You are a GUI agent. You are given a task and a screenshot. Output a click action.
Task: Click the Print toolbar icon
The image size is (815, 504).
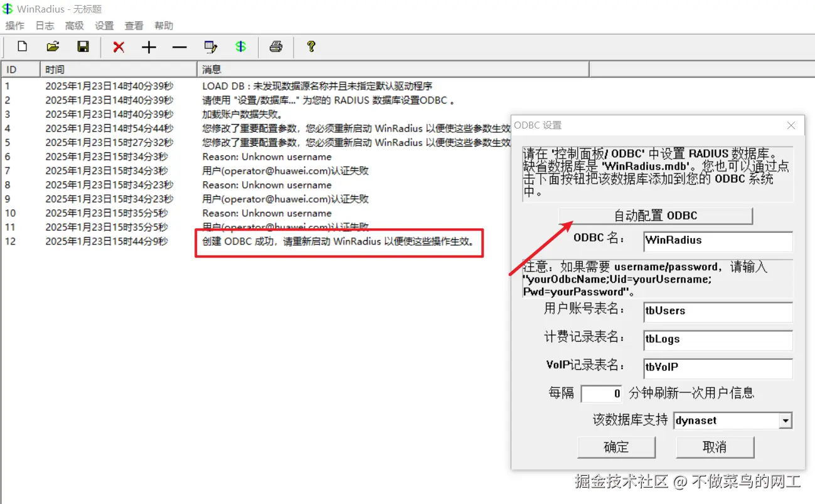pos(276,47)
